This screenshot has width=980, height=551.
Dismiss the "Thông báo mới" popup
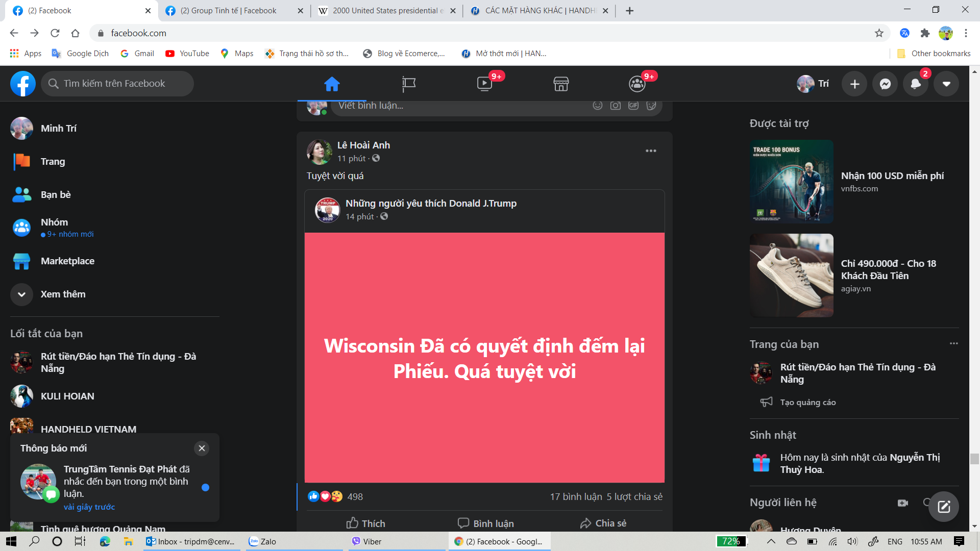pos(201,448)
